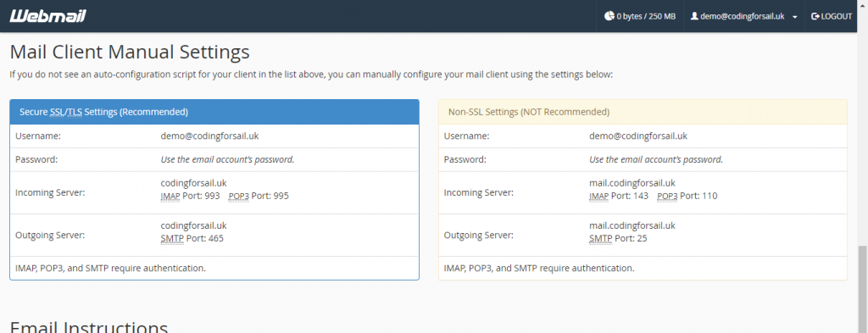The width and height of the screenshot is (868, 333).
Task: Click the secure panel authentication note
Action: (111, 269)
